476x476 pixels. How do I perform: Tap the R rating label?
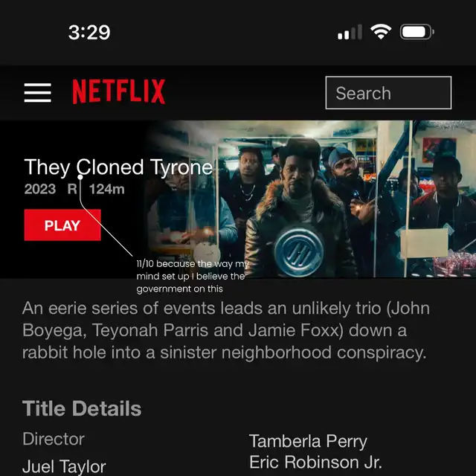tap(72, 189)
